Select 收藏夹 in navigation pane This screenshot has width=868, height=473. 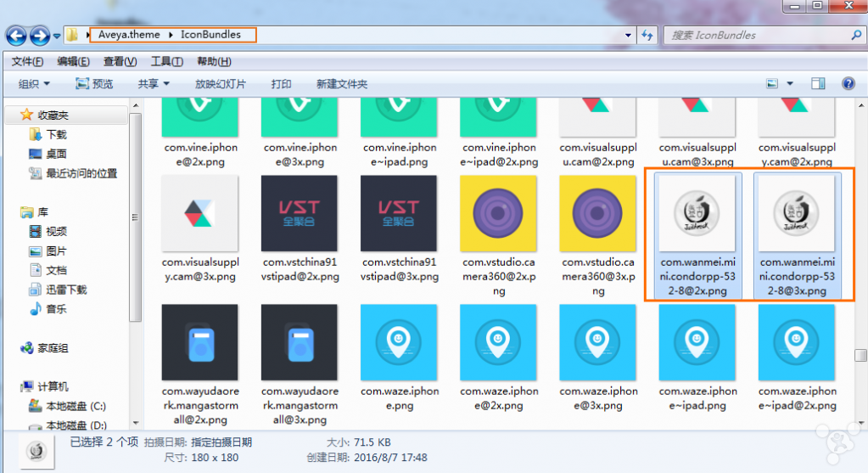53,115
